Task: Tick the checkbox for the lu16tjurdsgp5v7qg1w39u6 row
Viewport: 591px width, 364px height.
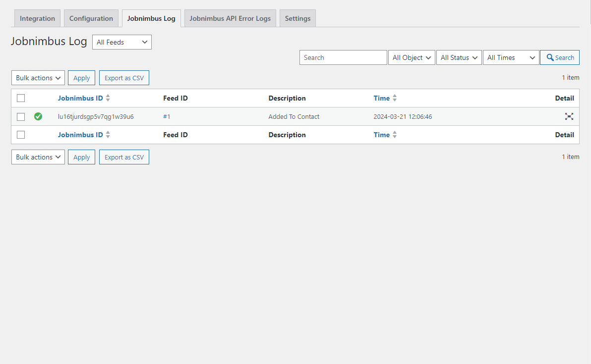Action: point(21,117)
